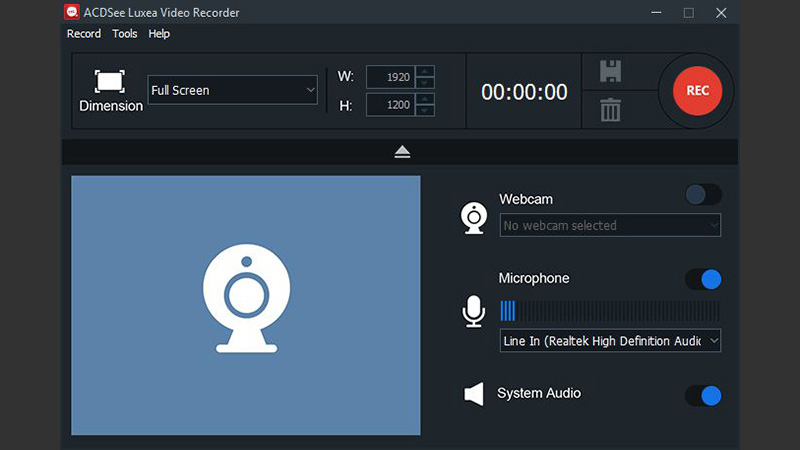
Task: Collapse the panel using the up arrow
Action: pyautogui.click(x=402, y=152)
